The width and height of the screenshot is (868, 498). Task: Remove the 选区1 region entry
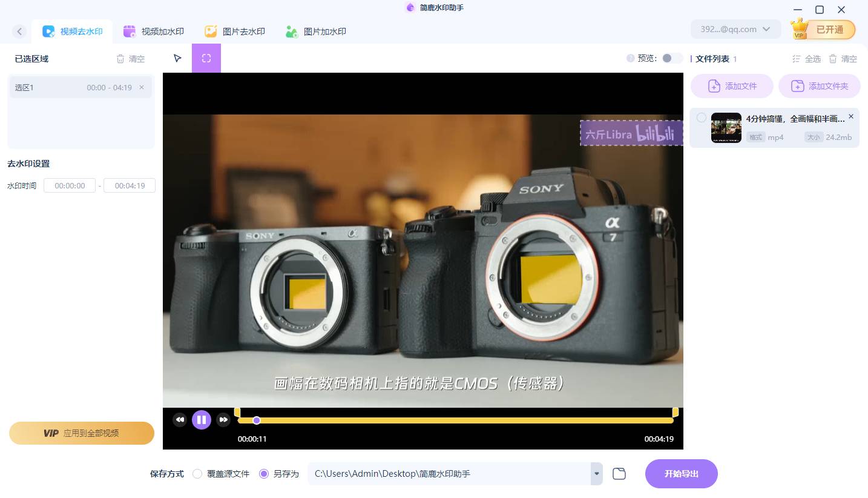(142, 87)
